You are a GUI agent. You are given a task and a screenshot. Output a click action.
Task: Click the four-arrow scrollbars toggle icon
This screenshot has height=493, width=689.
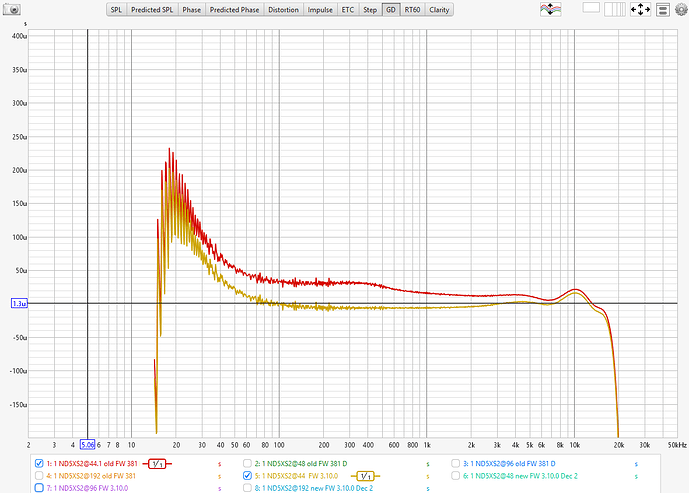pyautogui.click(x=641, y=9)
